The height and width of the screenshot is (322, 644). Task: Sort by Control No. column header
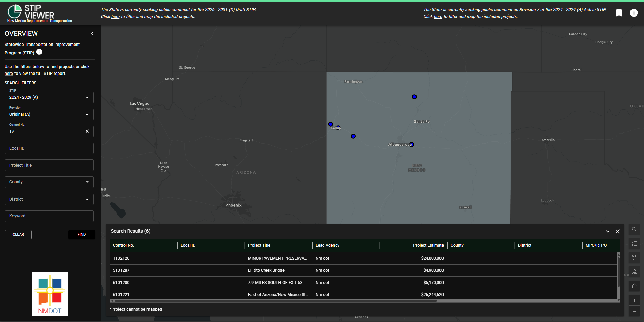pyautogui.click(x=143, y=245)
